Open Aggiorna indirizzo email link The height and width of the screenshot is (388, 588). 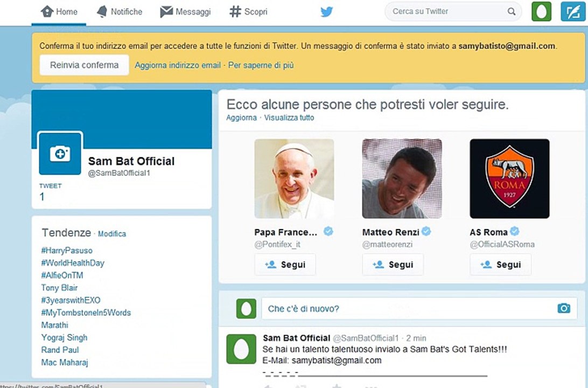178,65
